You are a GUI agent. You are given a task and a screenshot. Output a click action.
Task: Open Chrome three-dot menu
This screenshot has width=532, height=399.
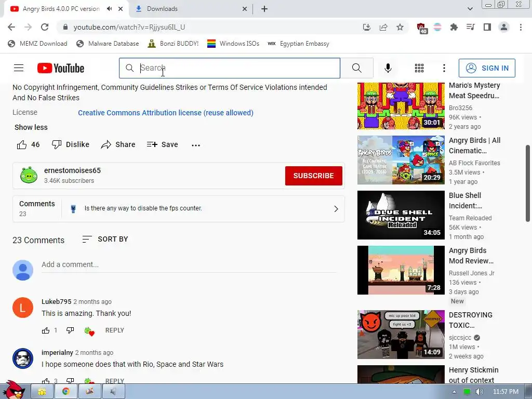coord(521,27)
